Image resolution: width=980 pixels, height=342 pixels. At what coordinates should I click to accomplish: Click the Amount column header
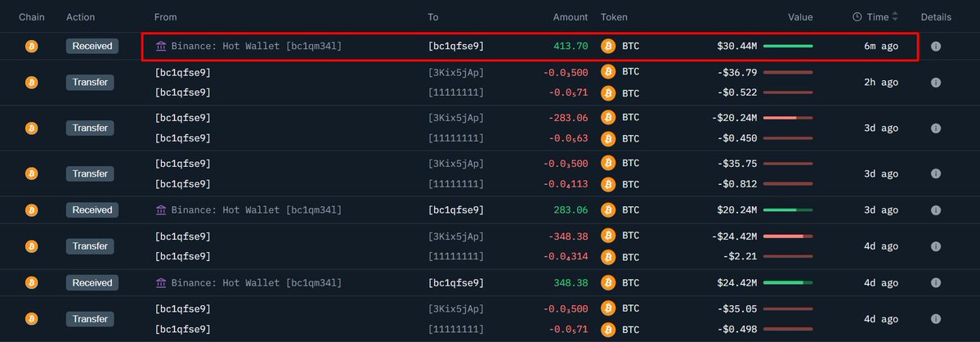click(x=570, y=17)
